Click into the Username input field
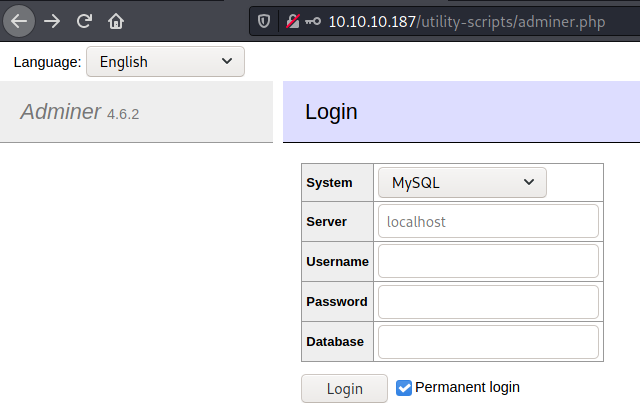This screenshot has height=413, width=640. (x=488, y=261)
